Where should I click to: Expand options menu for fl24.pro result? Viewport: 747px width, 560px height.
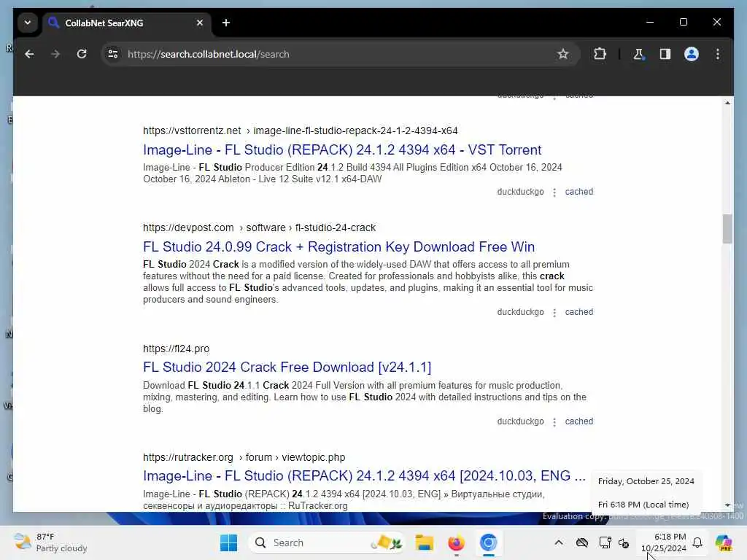[x=554, y=422]
